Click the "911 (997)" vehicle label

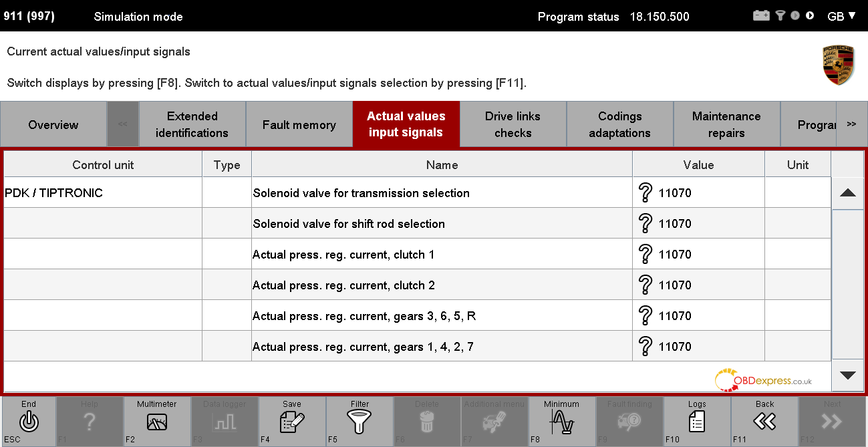pyautogui.click(x=29, y=16)
